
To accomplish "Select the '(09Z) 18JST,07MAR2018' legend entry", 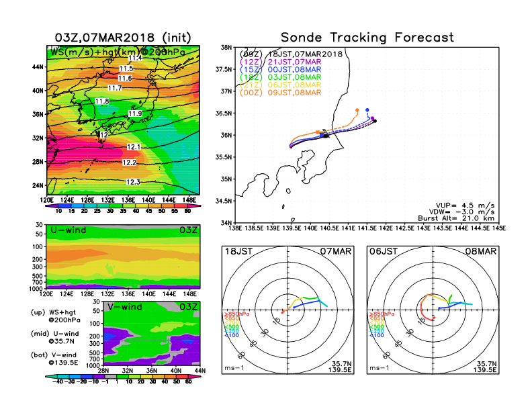I will (x=291, y=54).
